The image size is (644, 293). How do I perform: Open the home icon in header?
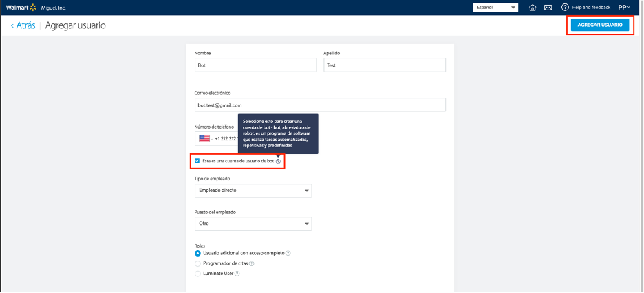pyautogui.click(x=533, y=8)
